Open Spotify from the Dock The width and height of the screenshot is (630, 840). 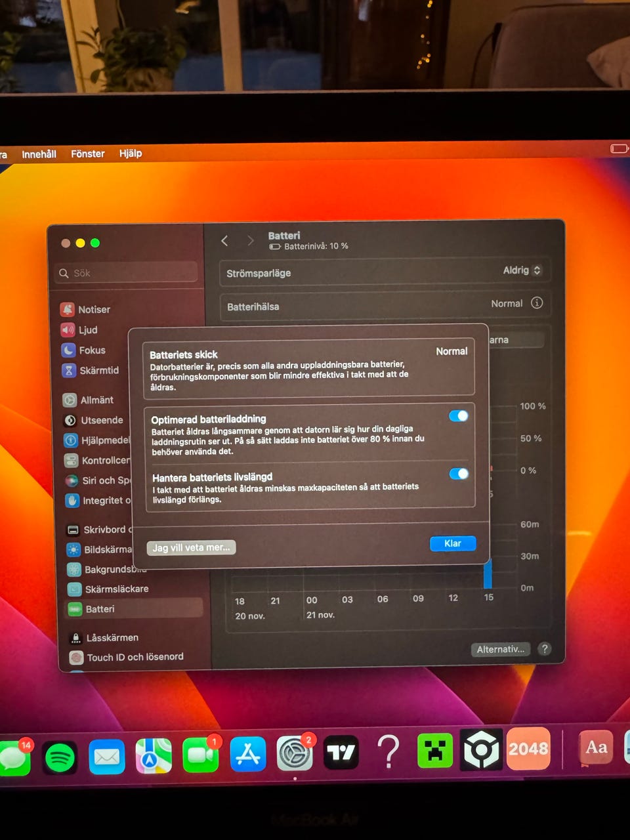[60, 758]
